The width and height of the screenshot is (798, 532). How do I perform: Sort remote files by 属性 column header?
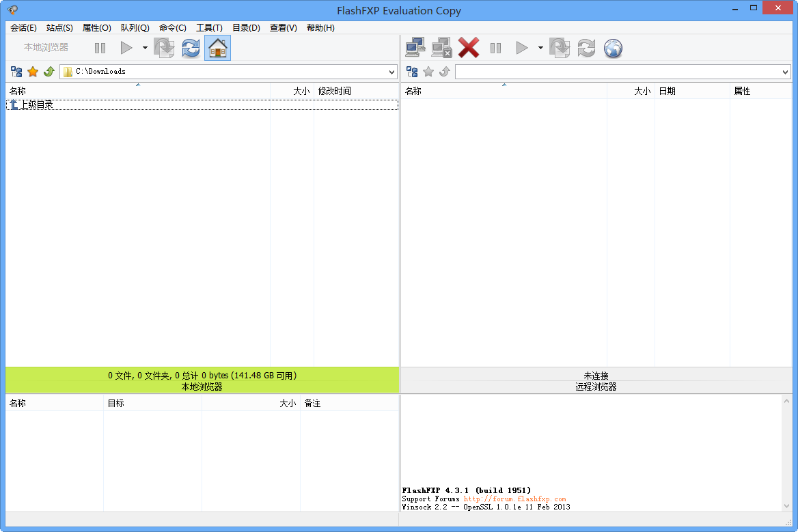(x=742, y=91)
